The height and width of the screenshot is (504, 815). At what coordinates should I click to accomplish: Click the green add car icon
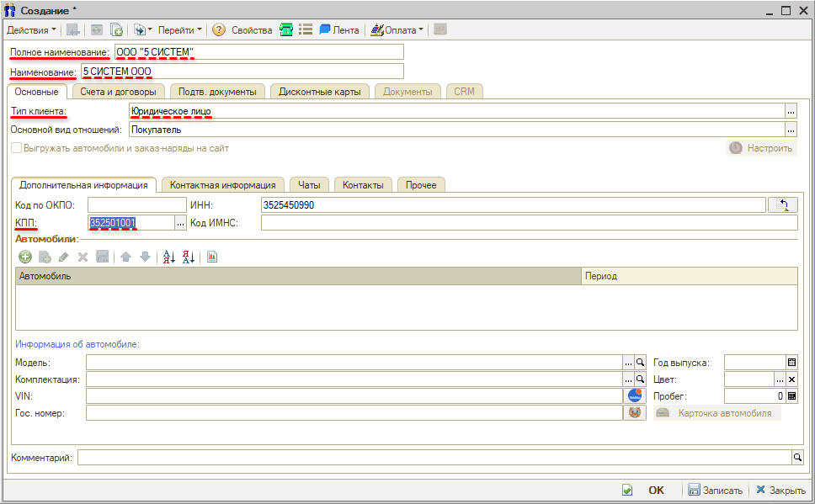click(x=25, y=257)
